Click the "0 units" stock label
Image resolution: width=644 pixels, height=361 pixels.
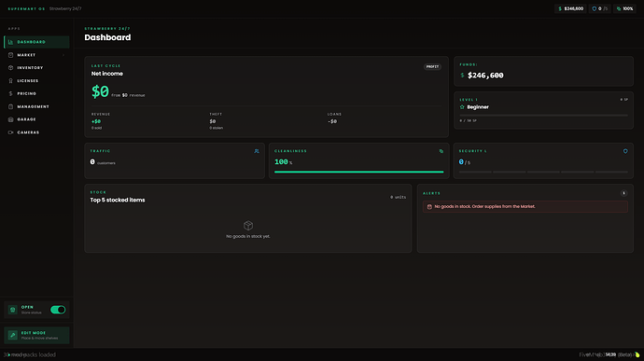click(398, 197)
